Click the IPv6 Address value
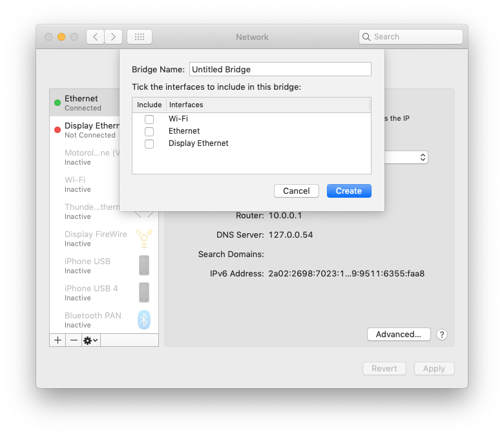The image size is (504, 436). 346,274
